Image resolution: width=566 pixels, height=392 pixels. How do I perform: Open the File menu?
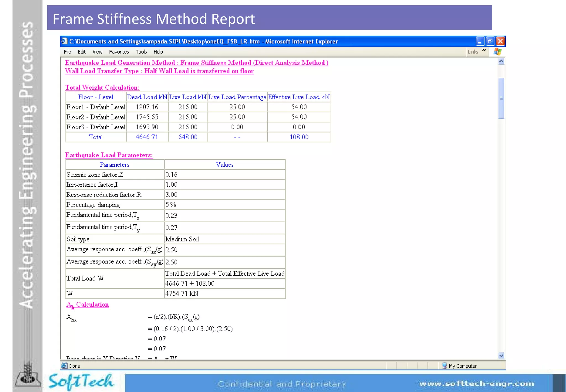(67, 52)
